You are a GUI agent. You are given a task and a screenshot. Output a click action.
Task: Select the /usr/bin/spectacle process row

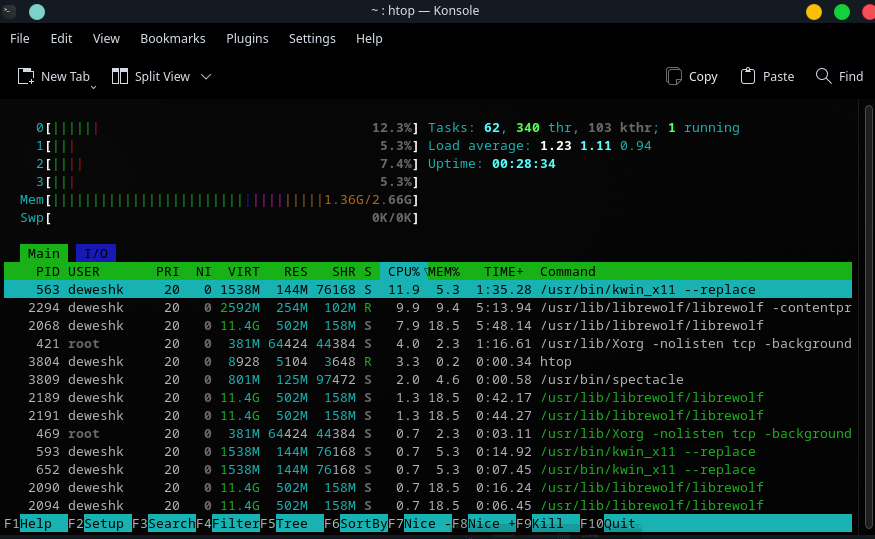428,379
